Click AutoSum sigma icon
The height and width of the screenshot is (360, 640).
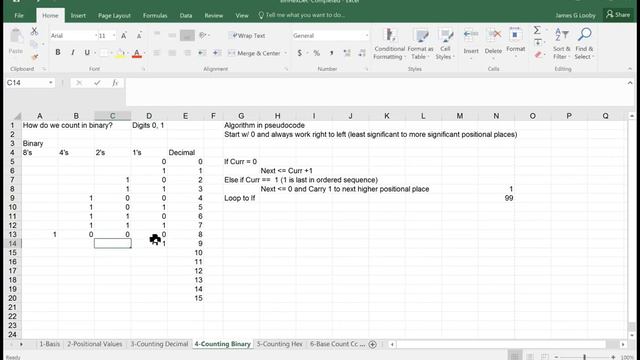(x=537, y=30)
